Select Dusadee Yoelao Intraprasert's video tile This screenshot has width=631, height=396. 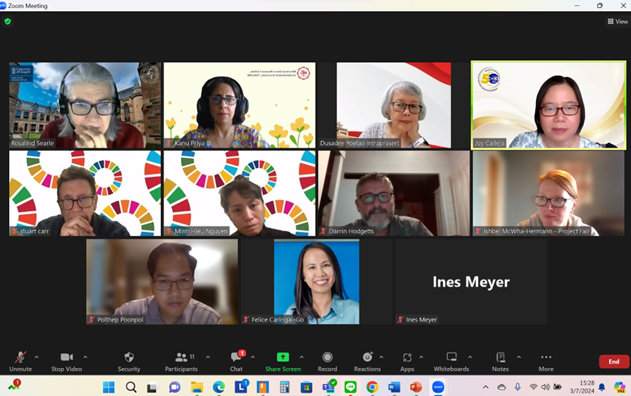point(394,105)
